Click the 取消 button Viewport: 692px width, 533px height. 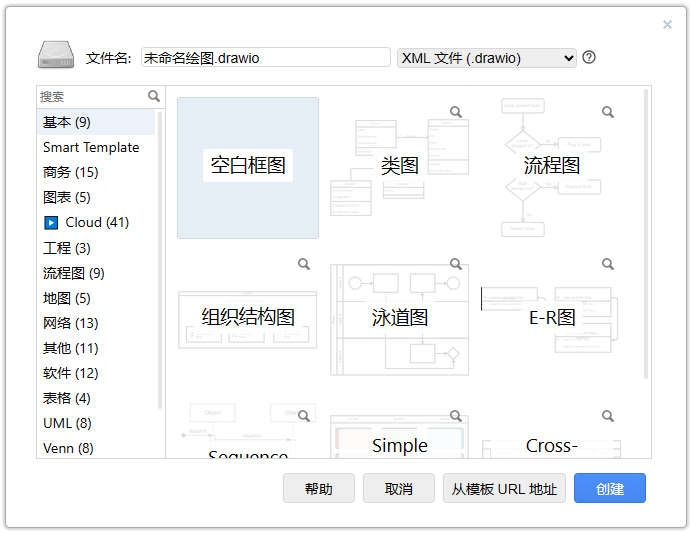point(398,489)
